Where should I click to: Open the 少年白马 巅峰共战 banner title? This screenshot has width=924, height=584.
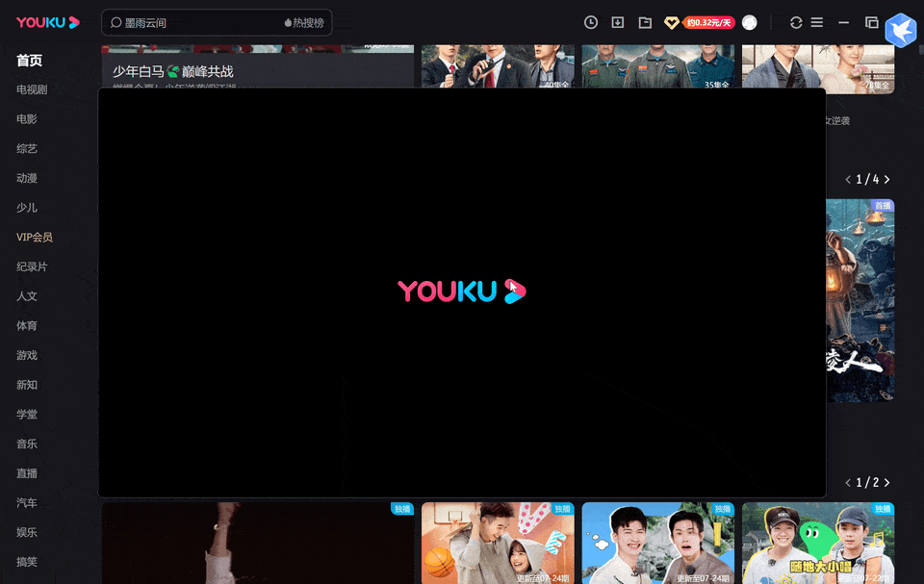(x=172, y=71)
